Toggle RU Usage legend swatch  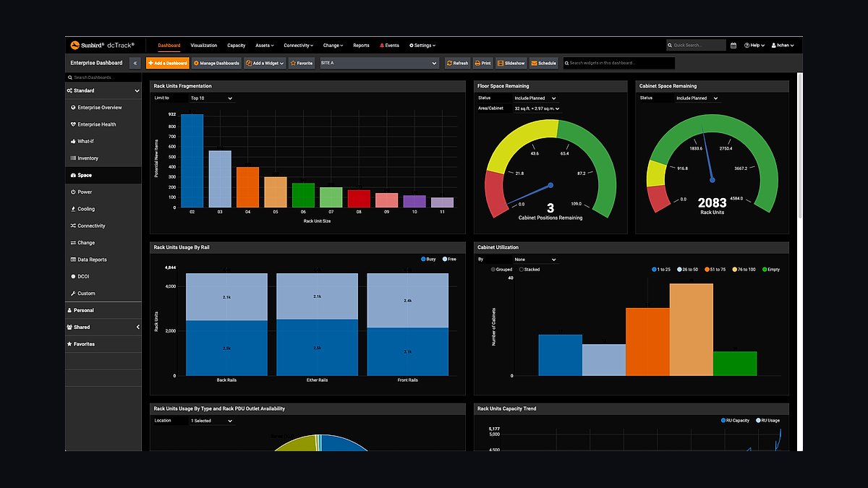tap(758, 420)
